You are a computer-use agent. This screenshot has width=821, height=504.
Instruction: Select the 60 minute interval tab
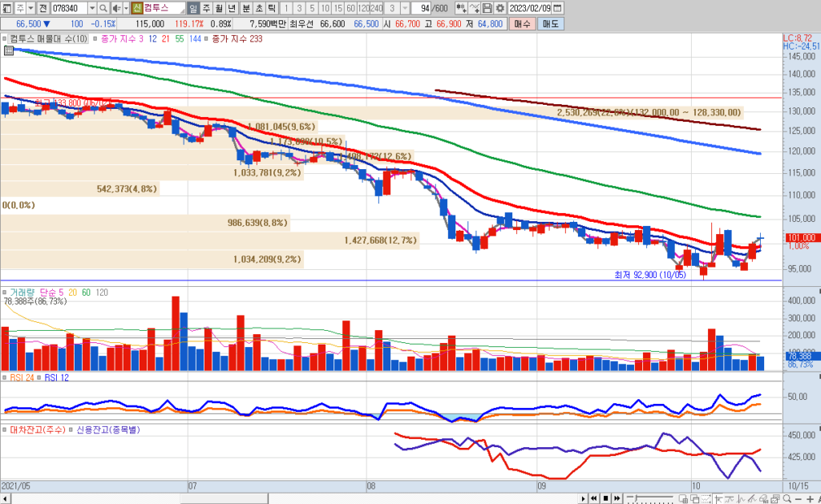350,8
